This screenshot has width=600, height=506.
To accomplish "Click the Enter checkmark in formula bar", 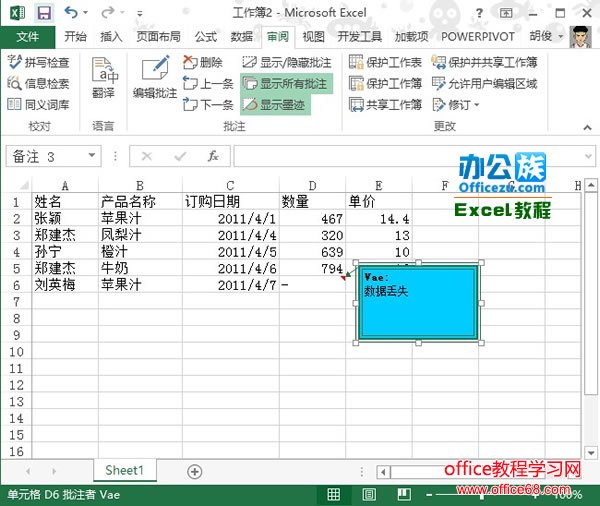I will pyautogui.click(x=180, y=156).
